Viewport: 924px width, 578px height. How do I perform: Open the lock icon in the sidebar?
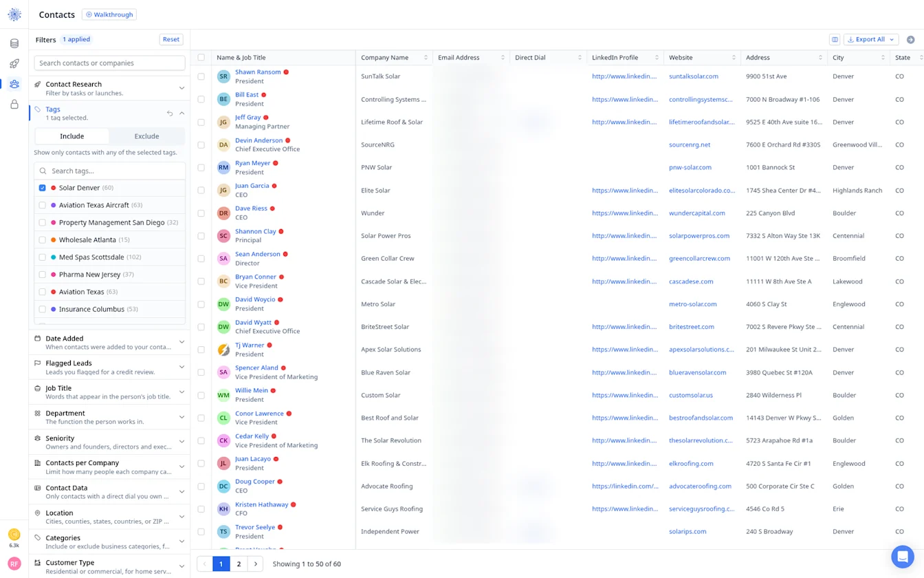[14, 105]
